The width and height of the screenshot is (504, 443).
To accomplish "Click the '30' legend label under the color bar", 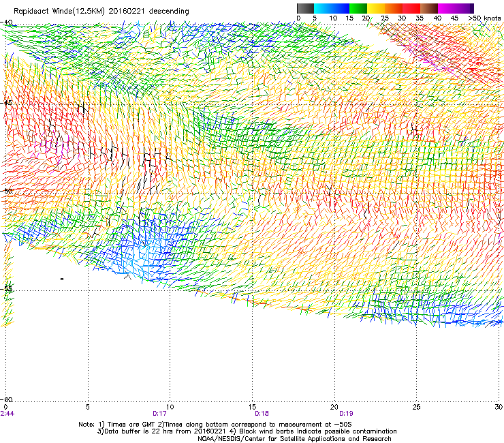I will click(402, 18).
